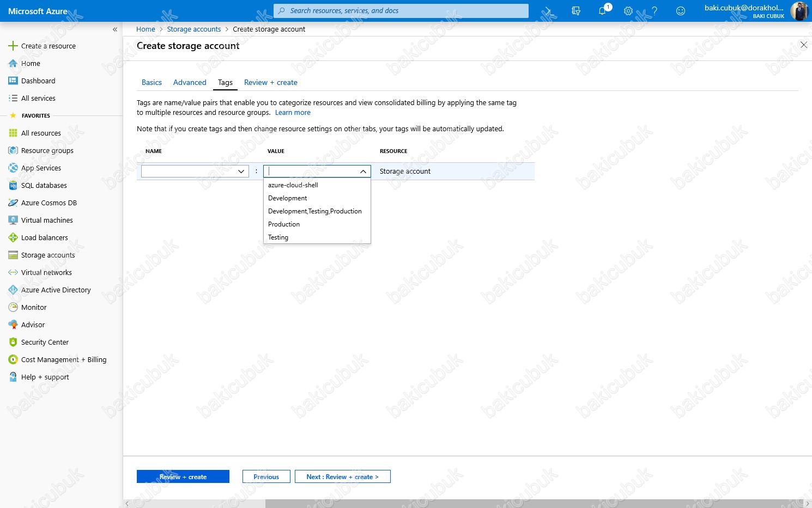Collapse the left sidebar with chevrons

115,29
